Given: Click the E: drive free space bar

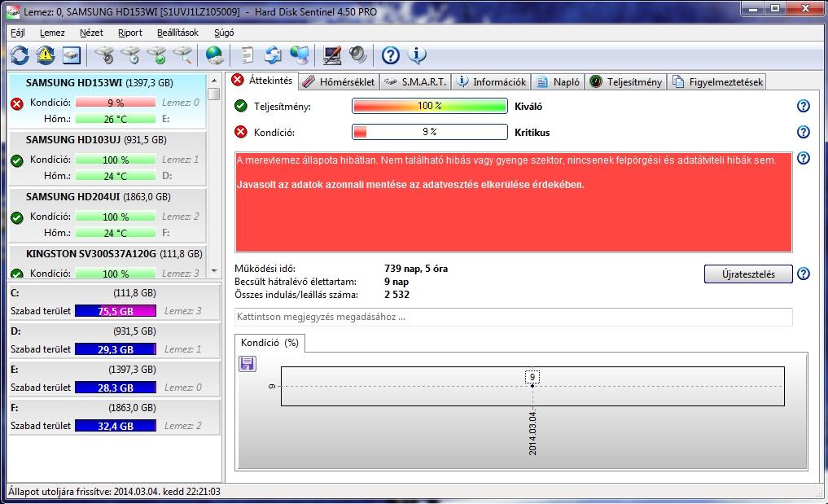Looking at the screenshot, I should (116, 388).
